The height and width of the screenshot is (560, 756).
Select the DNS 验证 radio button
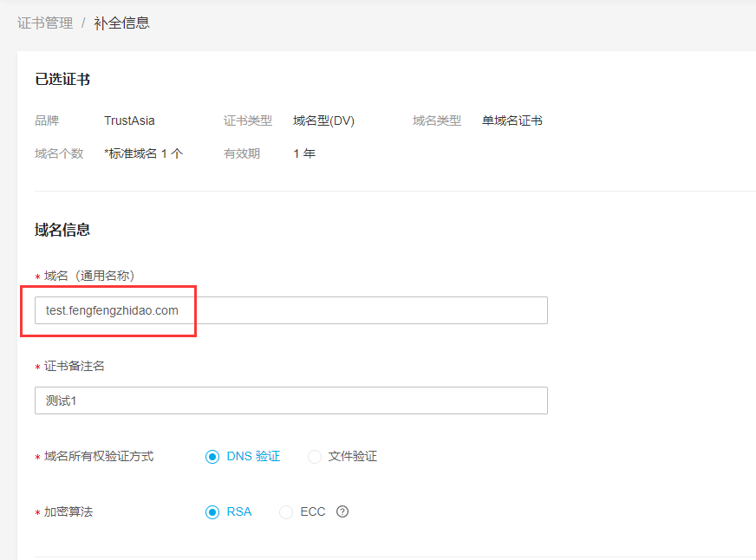(x=212, y=457)
